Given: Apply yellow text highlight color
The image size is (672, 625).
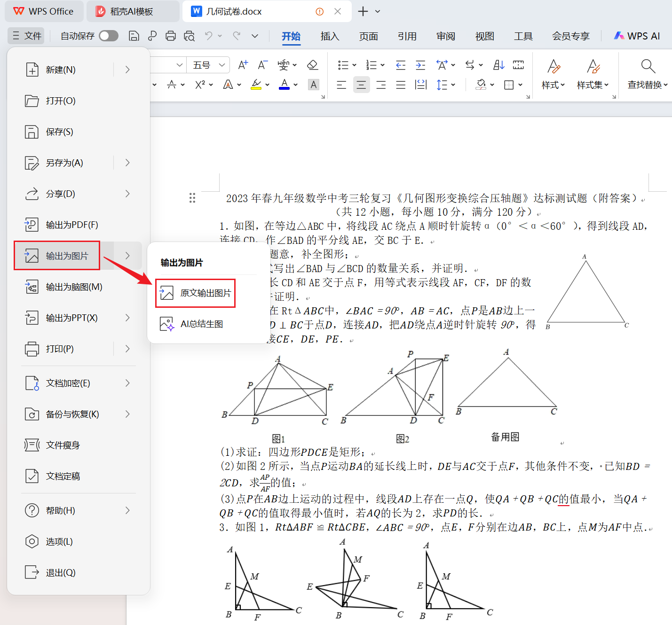Looking at the screenshot, I should (257, 85).
